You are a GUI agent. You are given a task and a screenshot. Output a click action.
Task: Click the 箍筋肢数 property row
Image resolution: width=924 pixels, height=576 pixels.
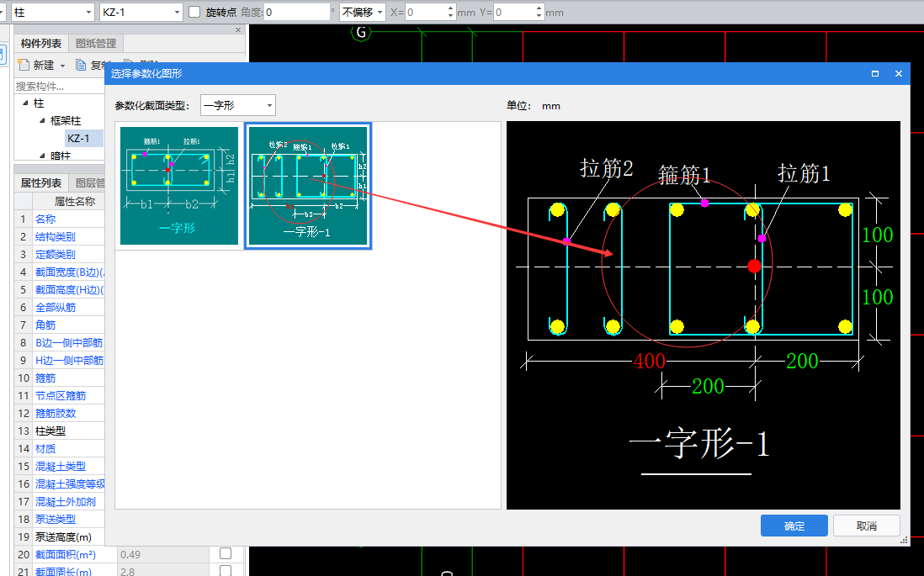click(60, 414)
